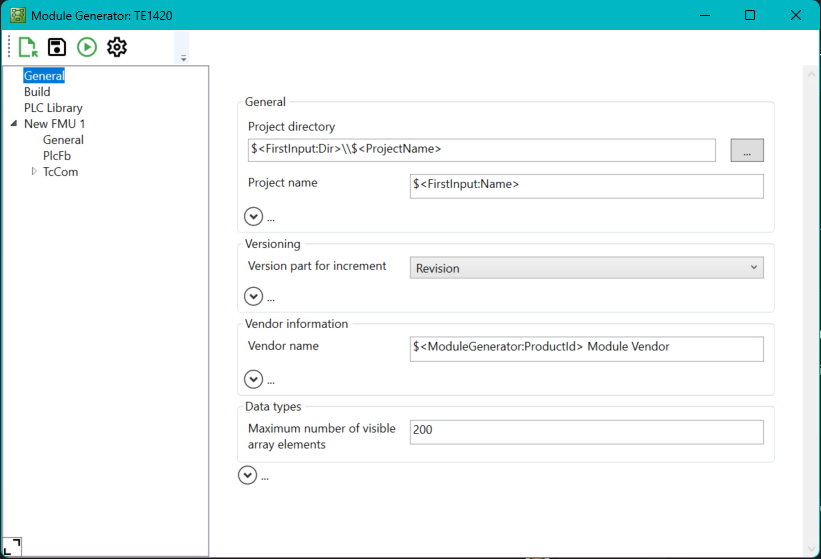The width and height of the screenshot is (821, 559).
Task: Click the save icon in toolbar
Action: coord(57,47)
